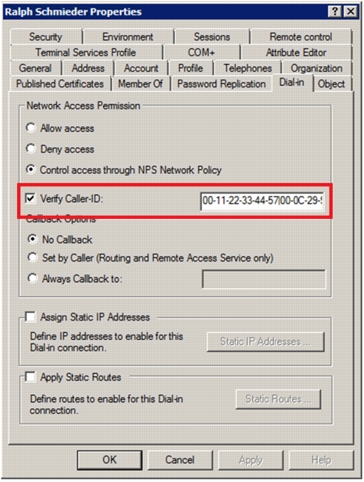The width and height of the screenshot is (364, 482).
Task: Click the Caller-ID MAC address text field
Action: 262,201
